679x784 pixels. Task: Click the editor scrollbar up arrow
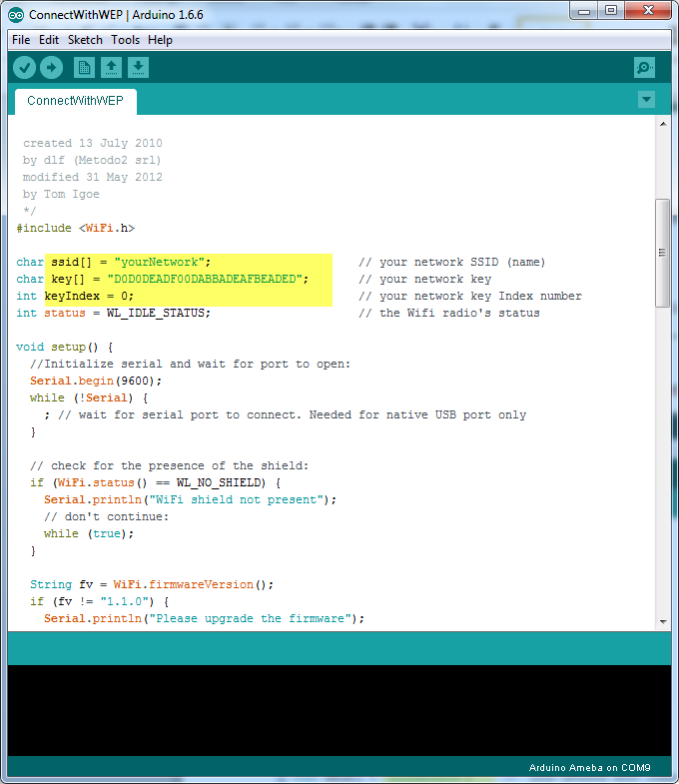(x=663, y=124)
